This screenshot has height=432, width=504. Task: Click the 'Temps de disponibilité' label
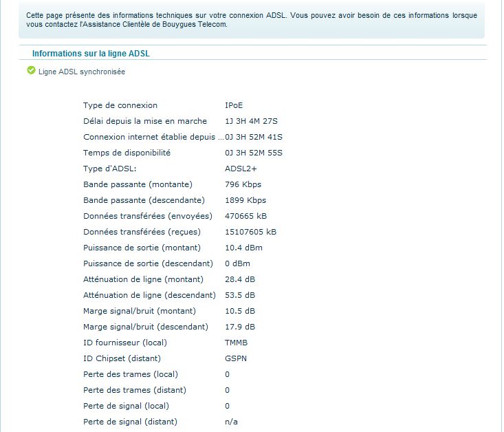point(127,153)
